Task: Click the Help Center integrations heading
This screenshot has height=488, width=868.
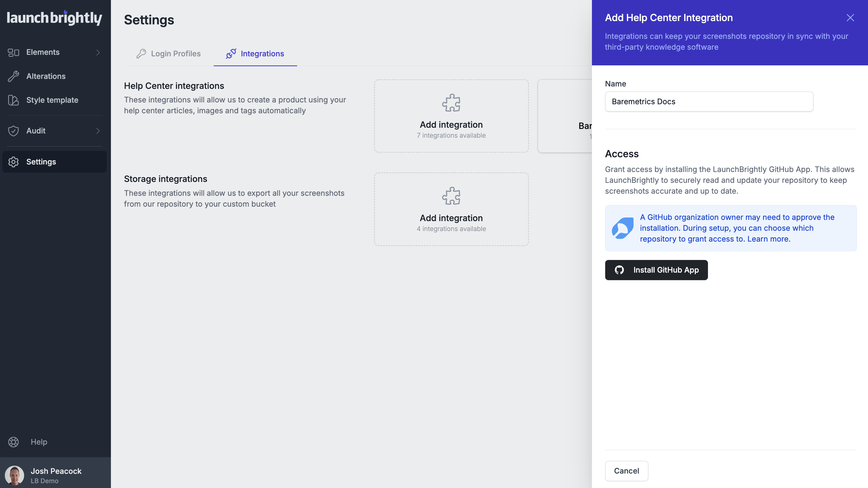Action: pyautogui.click(x=174, y=86)
